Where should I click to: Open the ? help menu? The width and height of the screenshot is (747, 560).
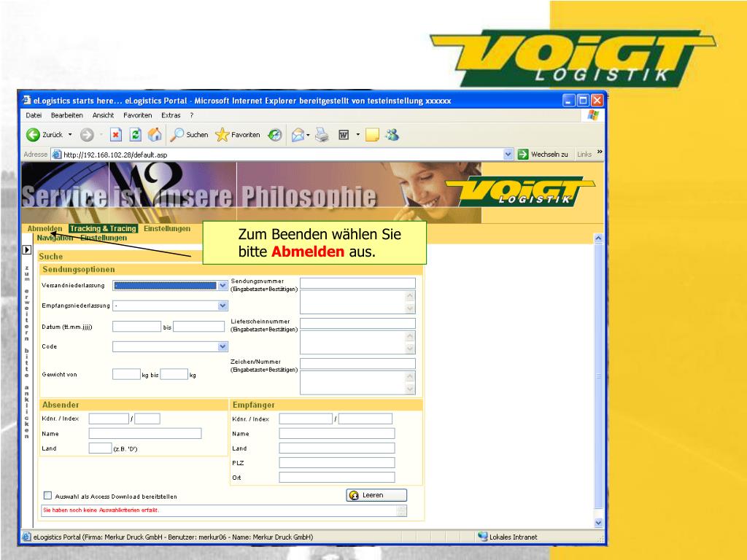pyautogui.click(x=192, y=115)
